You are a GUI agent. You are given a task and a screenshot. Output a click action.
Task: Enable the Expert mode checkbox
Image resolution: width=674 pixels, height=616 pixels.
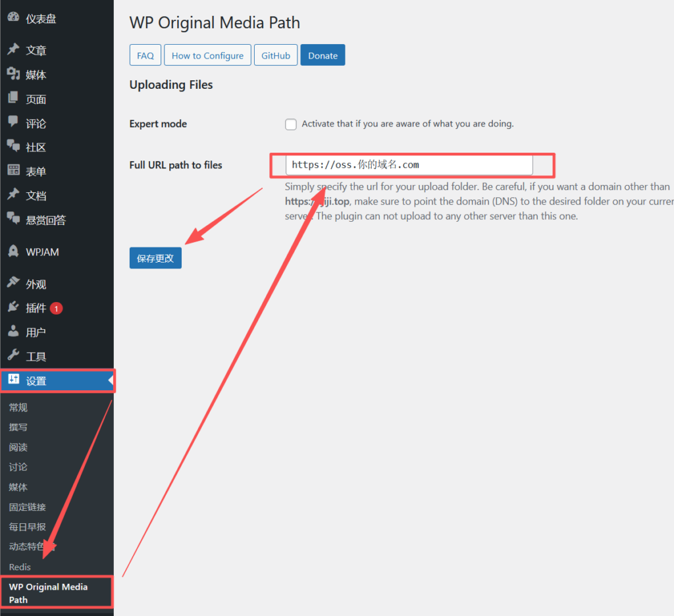pos(290,124)
